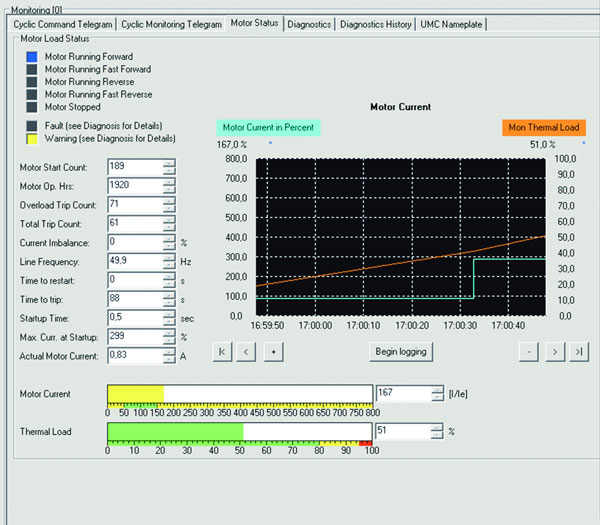This screenshot has height=525, width=600.
Task: Click into the Overload Trip Count field
Action: point(134,205)
